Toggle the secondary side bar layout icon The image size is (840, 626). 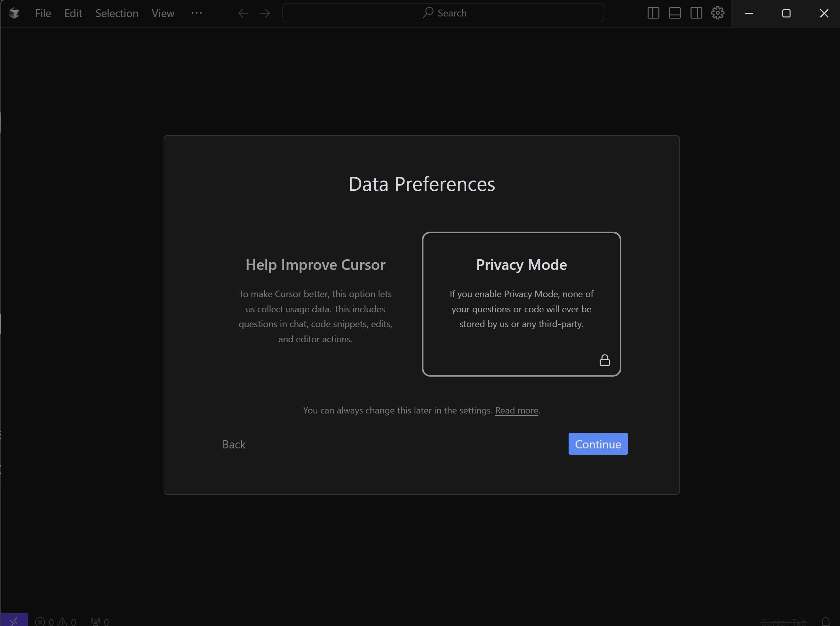click(696, 13)
